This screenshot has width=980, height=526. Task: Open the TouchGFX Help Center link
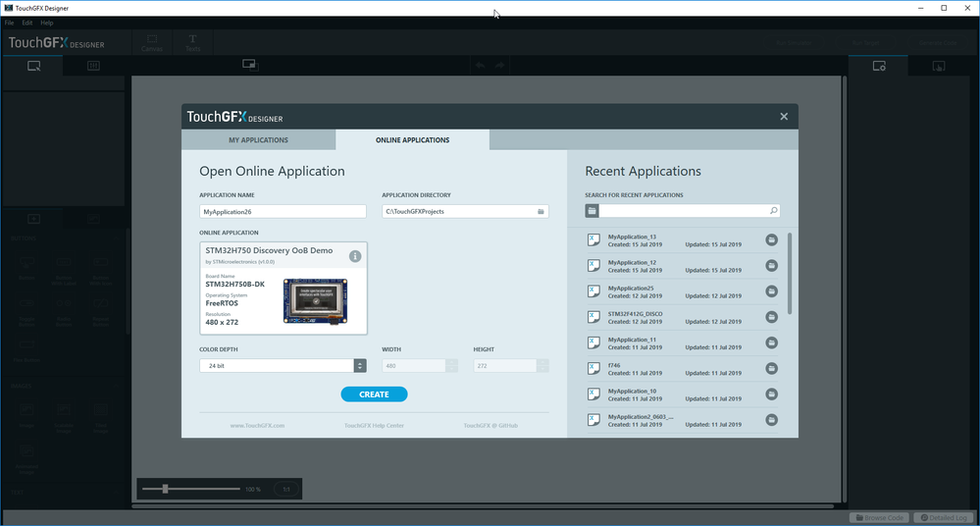(374, 425)
